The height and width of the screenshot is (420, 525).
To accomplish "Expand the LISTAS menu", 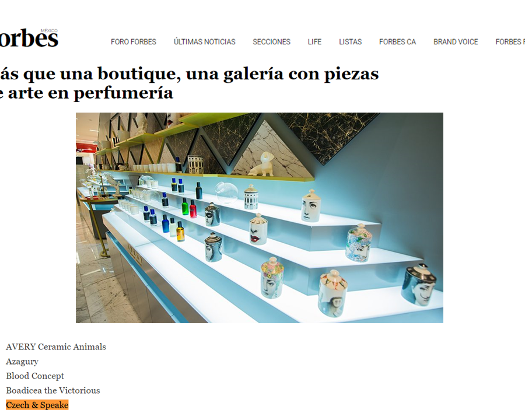I will tap(350, 42).
